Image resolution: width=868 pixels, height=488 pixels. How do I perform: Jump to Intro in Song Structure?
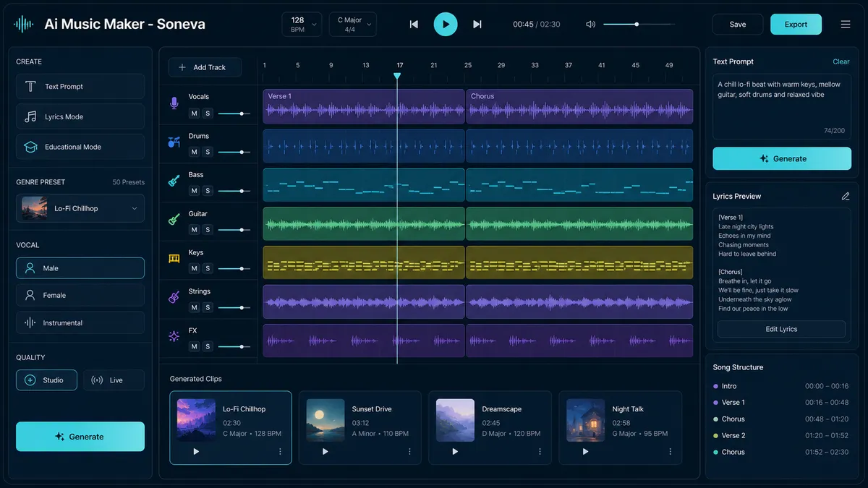click(780, 386)
